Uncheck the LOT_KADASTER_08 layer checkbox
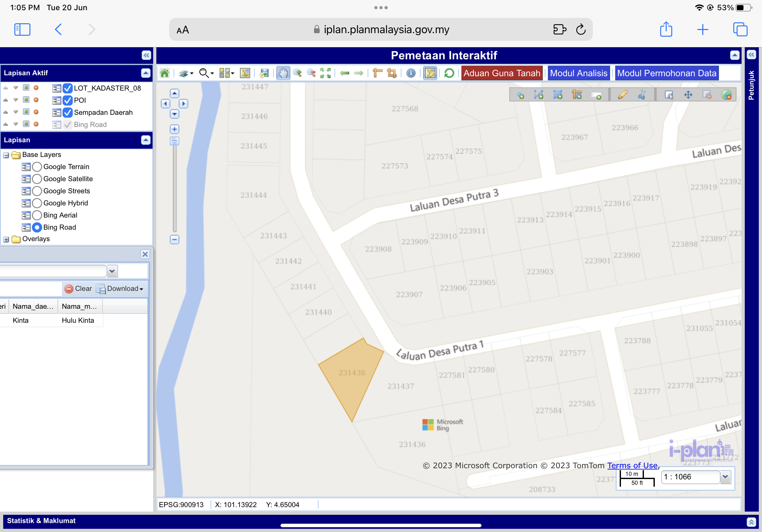 [x=68, y=88]
